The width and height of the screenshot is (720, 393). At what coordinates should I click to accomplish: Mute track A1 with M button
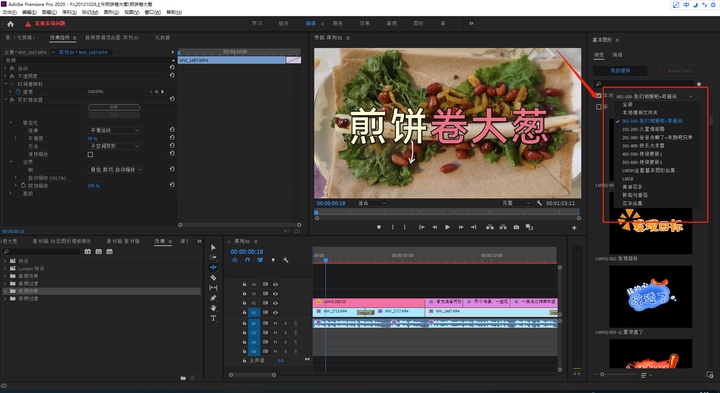pos(276,324)
